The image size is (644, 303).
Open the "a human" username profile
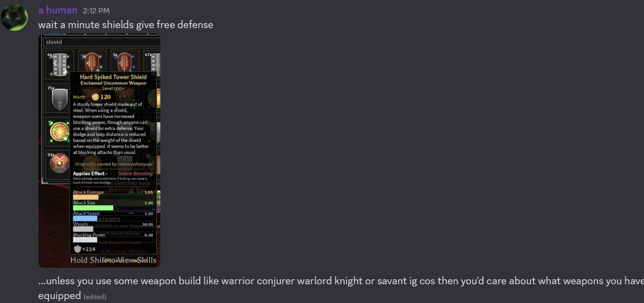pos(58,10)
